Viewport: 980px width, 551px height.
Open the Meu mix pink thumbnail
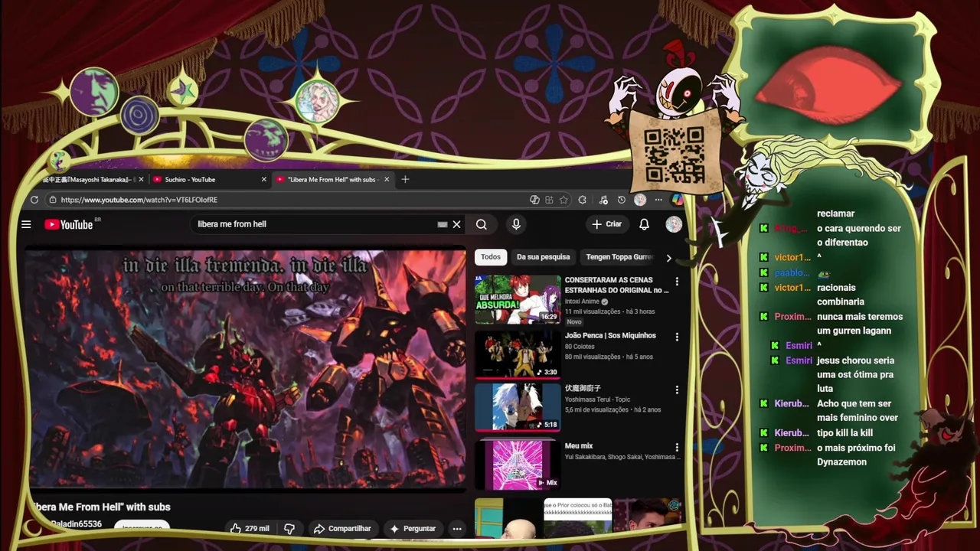point(518,465)
